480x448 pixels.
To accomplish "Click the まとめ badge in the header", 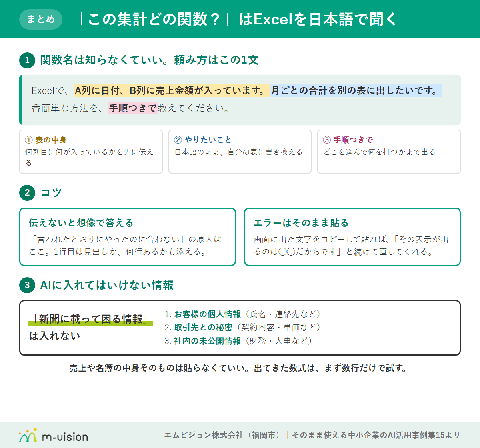I will point(41,19).
